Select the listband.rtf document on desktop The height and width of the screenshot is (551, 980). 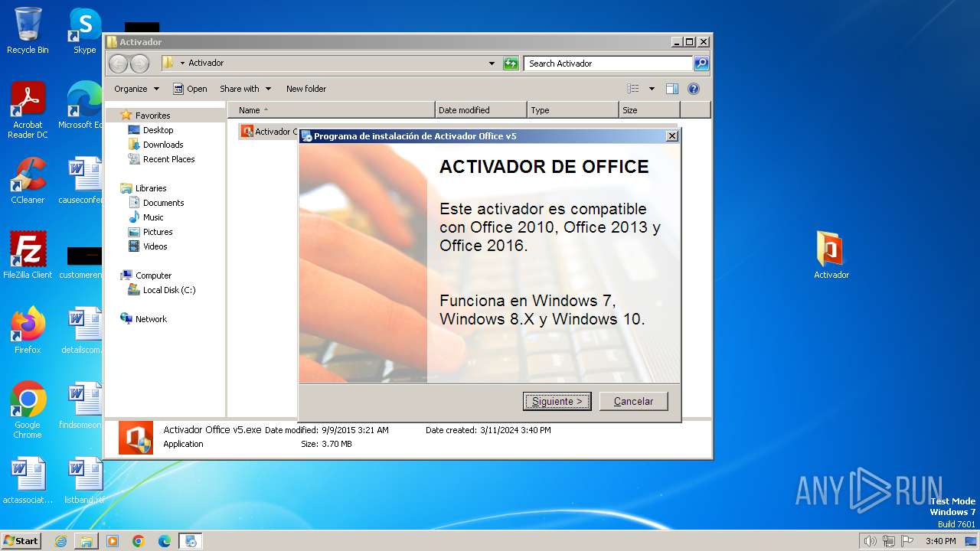pyautogui.click(x=84, y=481)
